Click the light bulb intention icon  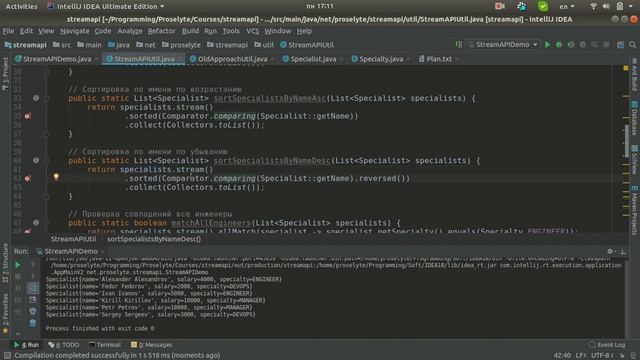point(56,176)
